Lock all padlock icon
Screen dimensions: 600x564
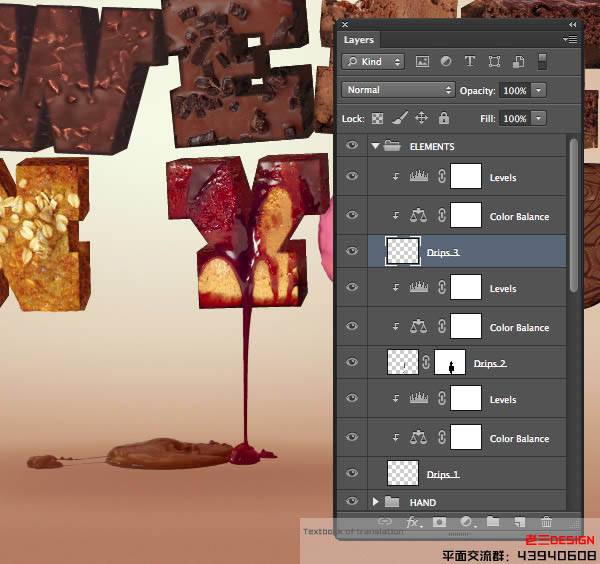point(443,118)
